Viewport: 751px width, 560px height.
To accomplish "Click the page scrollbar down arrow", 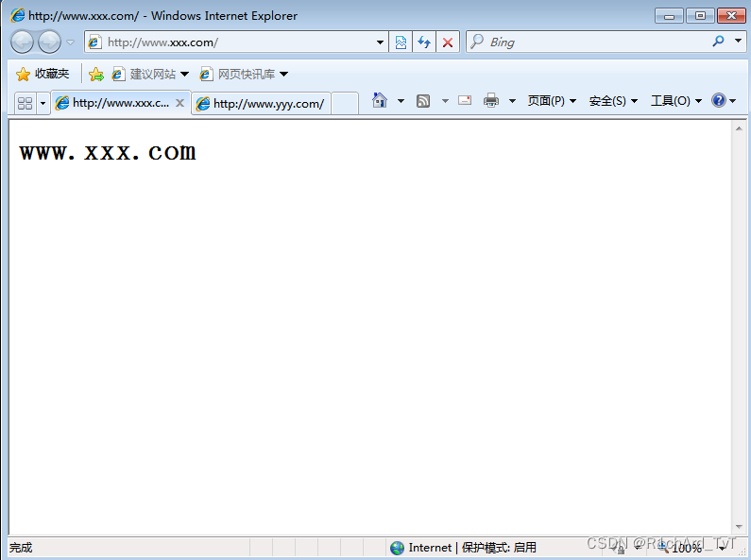I will [x=739, y=527].
